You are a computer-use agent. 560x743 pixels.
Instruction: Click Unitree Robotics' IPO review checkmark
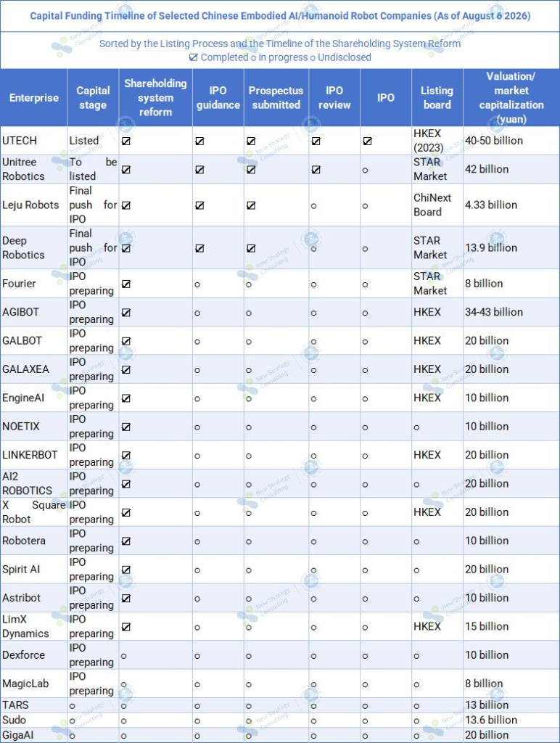[x=316, y=170]
